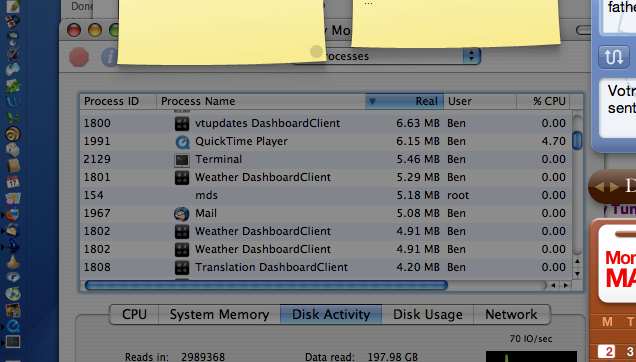Reverse sort order with the Real column triangle

coord(372,101)
